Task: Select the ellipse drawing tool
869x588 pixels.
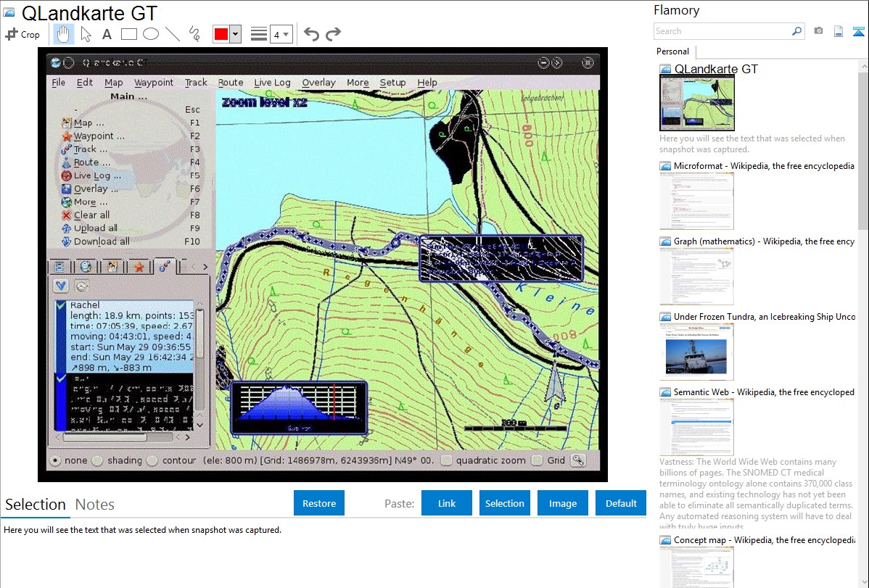Action: coord(151,34)
